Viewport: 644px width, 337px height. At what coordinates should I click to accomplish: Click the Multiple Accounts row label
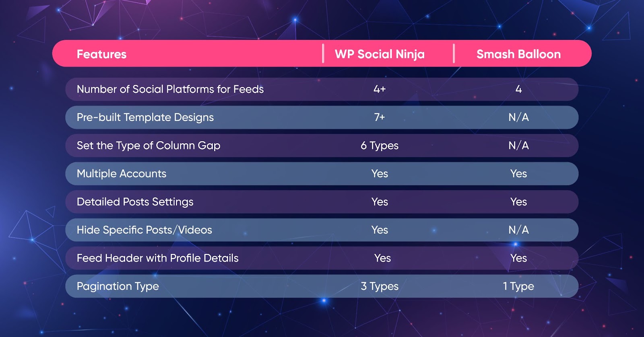pos(122,174)
